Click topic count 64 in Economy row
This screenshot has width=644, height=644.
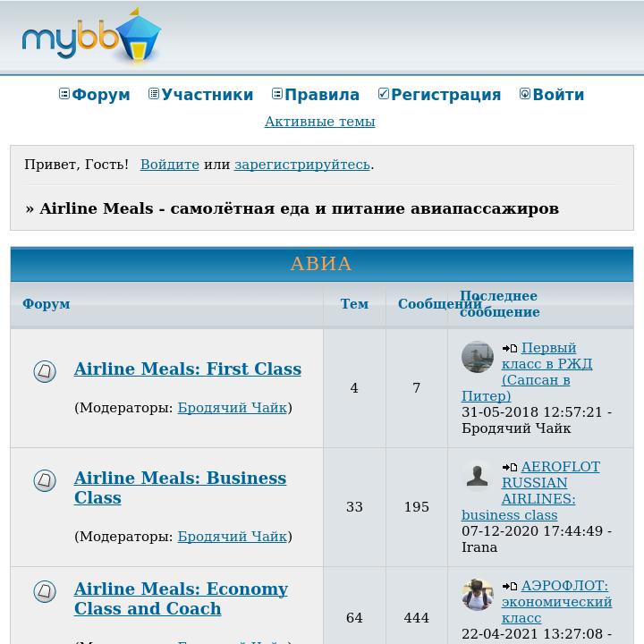tap(354, 618)
